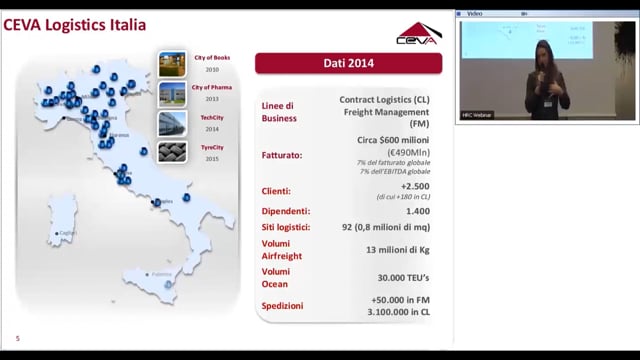The width and height of the screenshot is (640, 360).
Task: Click the map pin in Sicily
Action: (x=168, y=284)
